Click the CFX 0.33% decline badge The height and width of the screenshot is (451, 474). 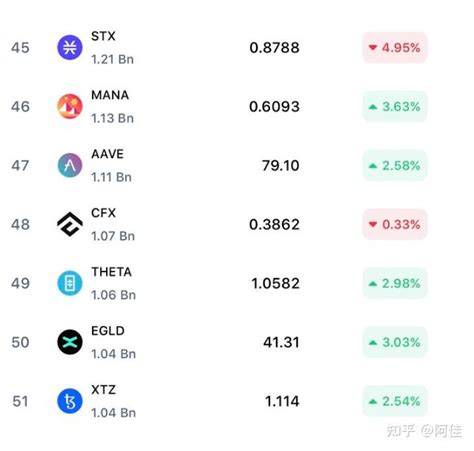click(395, 224)
